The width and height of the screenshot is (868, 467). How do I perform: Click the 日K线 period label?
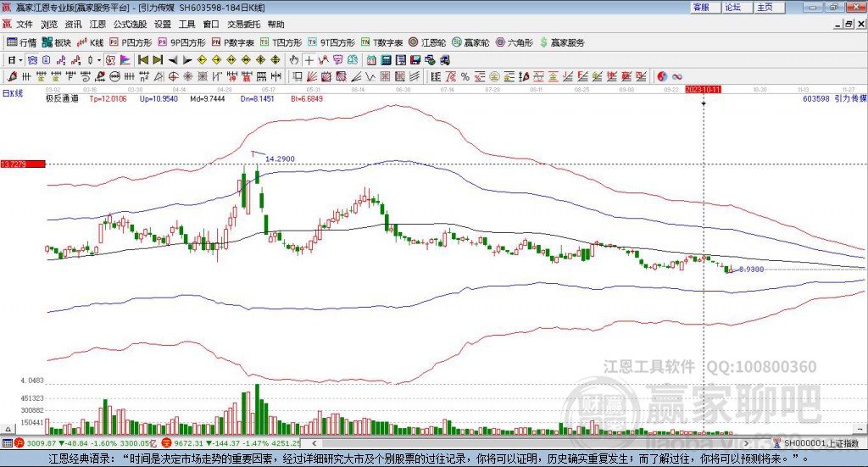click(13, 93)
